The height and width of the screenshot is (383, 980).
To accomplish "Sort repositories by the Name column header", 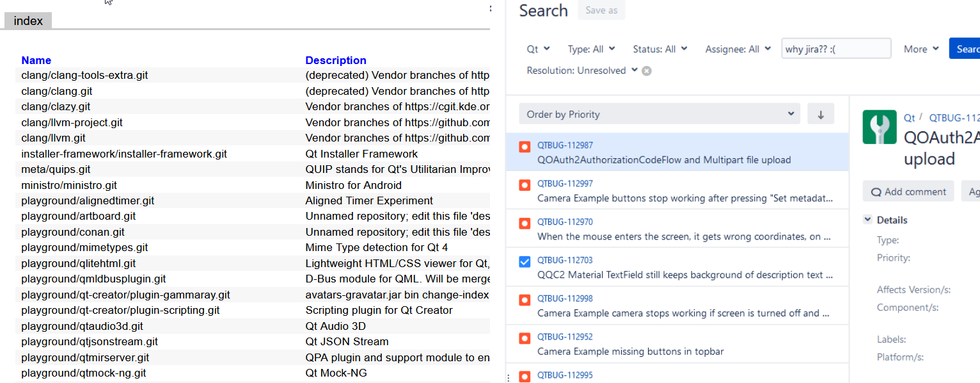I will (x=36, y=60).
